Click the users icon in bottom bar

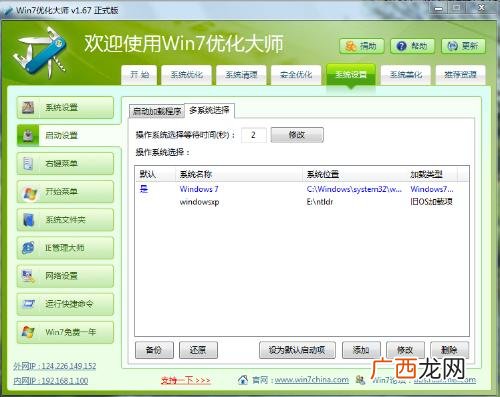[x=360, y=380]
